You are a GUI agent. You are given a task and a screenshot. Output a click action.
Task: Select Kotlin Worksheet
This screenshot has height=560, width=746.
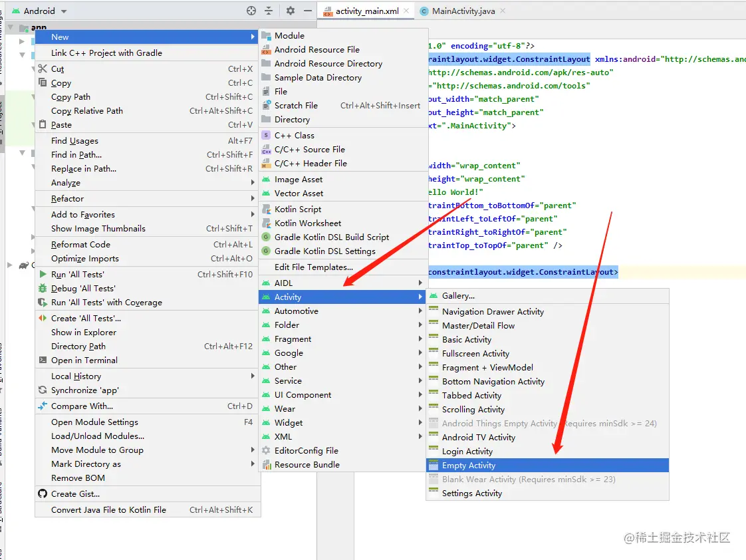(342, 223)
